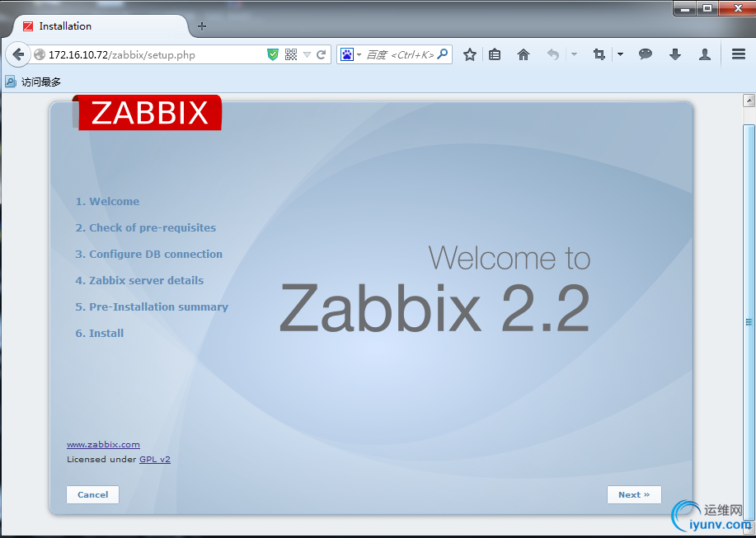Click the globe site identity icon

click(40, 54)
